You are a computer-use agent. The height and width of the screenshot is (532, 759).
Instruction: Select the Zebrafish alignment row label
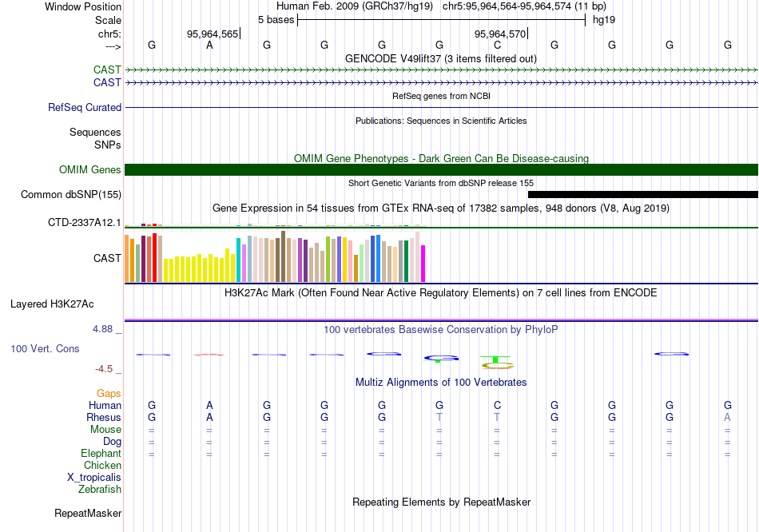[99, 490]
